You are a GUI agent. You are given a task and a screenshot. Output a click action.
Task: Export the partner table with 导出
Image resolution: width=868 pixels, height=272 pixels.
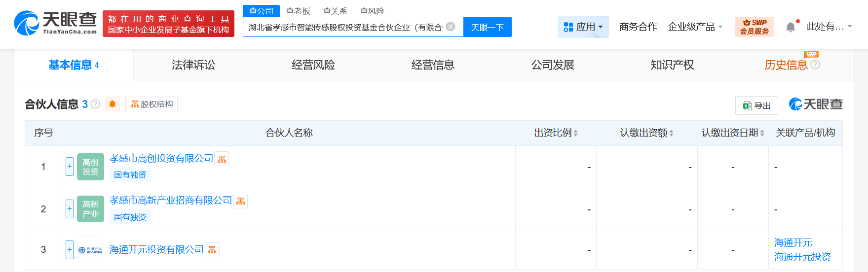(x=756, y=105)
